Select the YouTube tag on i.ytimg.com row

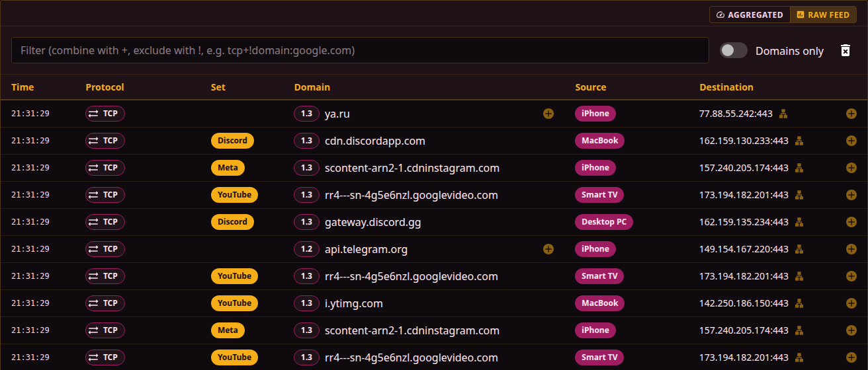[x=234, y=303]
